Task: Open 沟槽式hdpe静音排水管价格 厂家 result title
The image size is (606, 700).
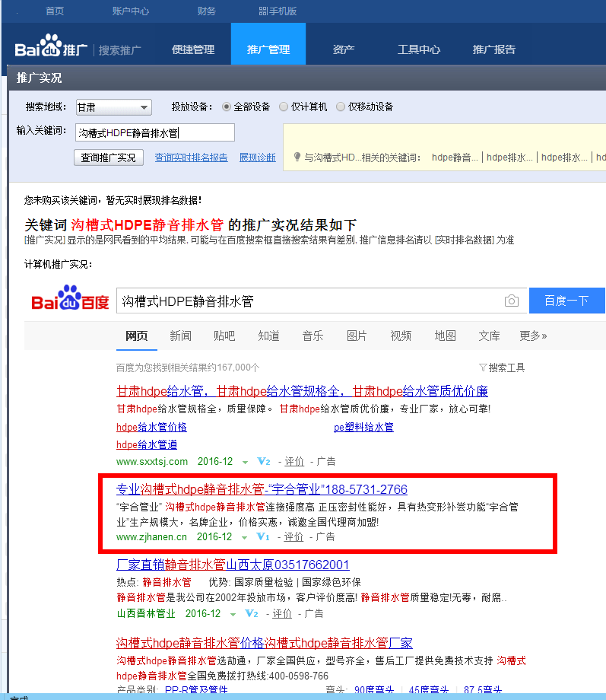Action: click(264, 643)
